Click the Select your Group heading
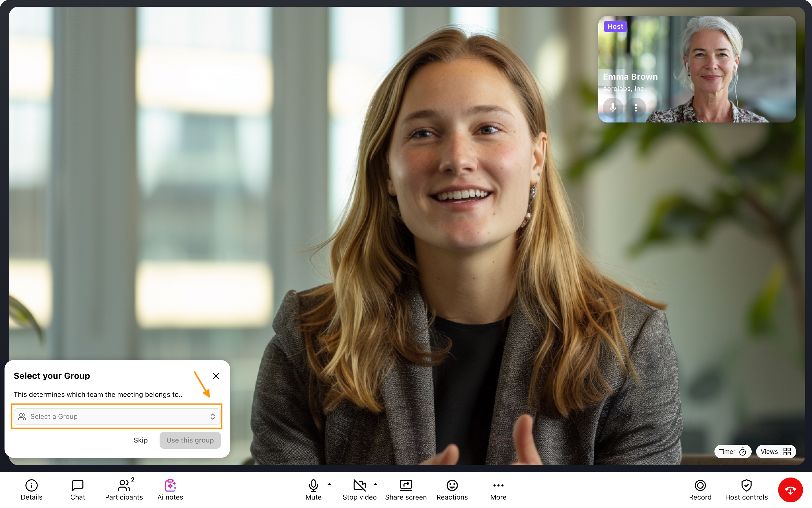This screenshot has height=508, width=812. pos(52,376)
